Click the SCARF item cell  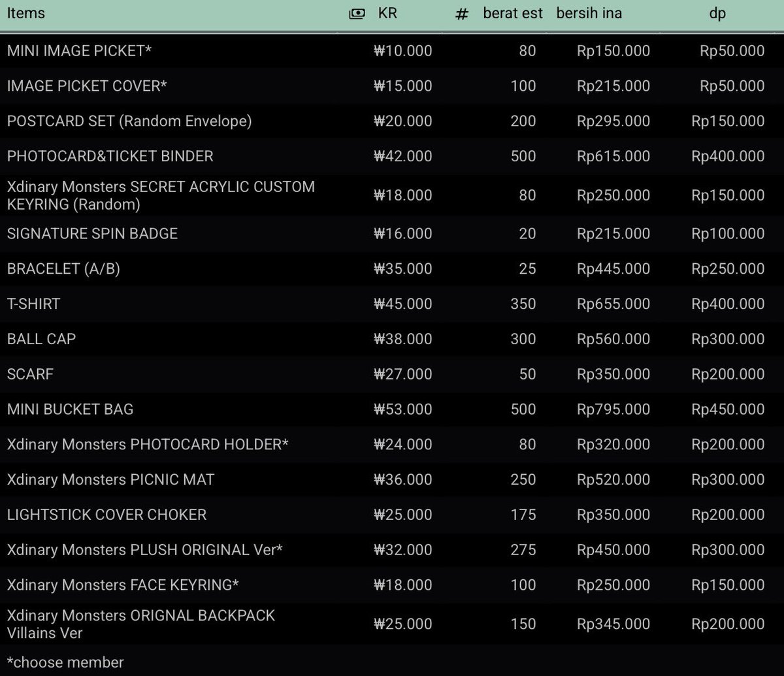click(30, 375)
